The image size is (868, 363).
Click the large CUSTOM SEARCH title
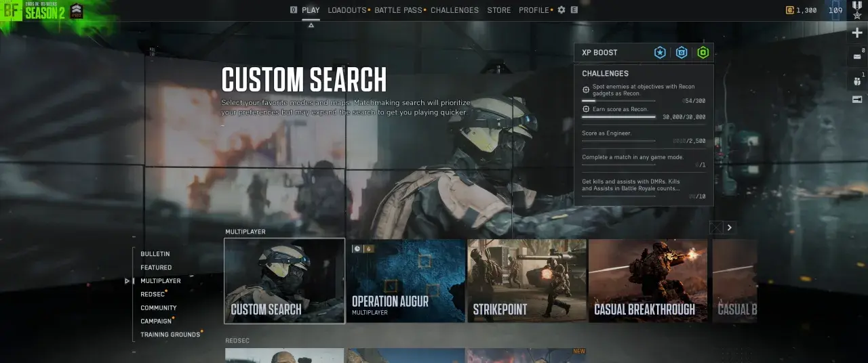[304, 80]
